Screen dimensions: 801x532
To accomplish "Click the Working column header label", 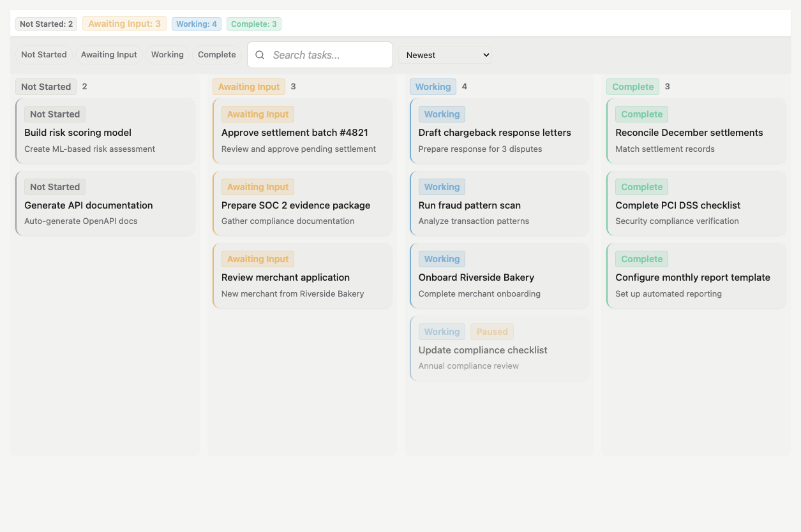I will (x=433, y=87).
